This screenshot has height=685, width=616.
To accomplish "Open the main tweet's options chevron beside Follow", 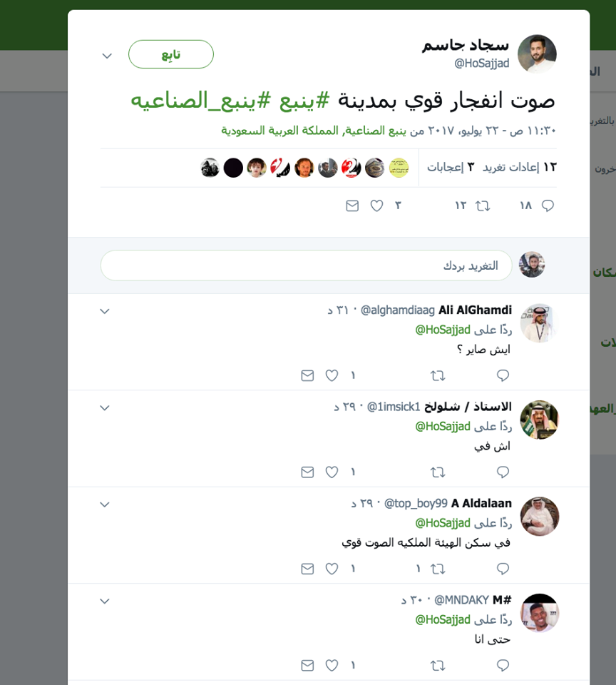I will [x=107, y=56].
